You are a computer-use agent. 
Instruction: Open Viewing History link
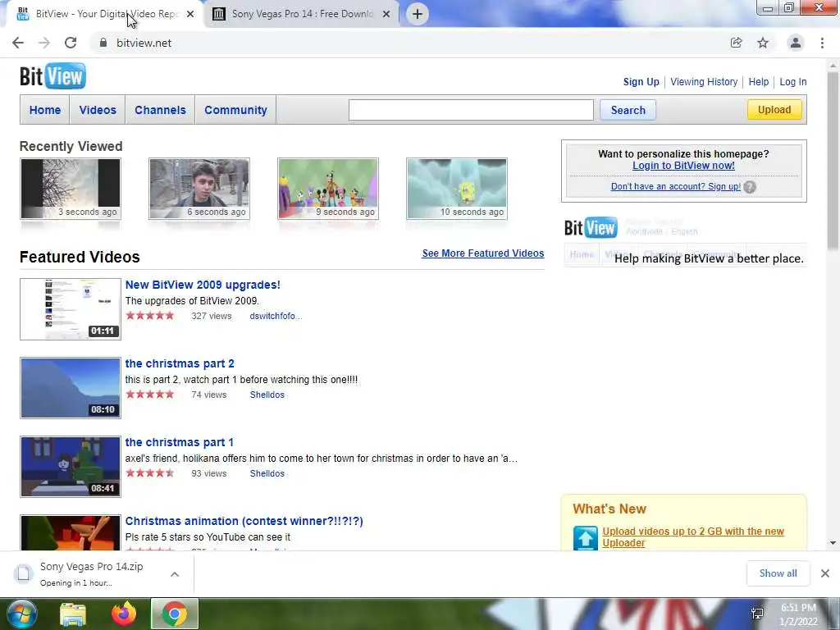704,82
